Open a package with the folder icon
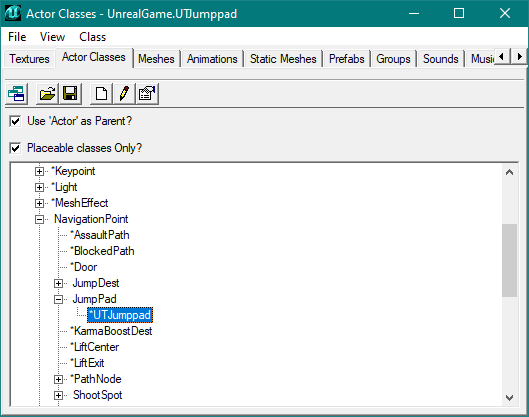The image size is (529, 417). tap(47, 93)
